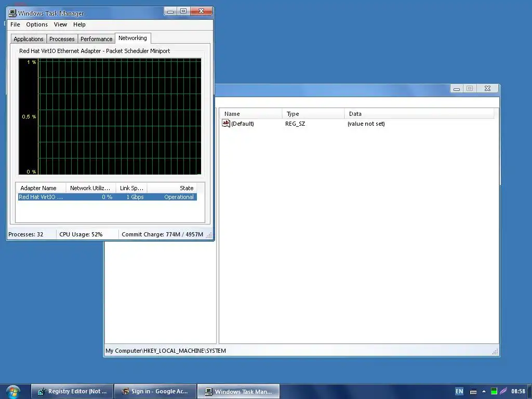Click the Type column header in Registry Editor
The image size is (532, 399).
click(313, 114)
